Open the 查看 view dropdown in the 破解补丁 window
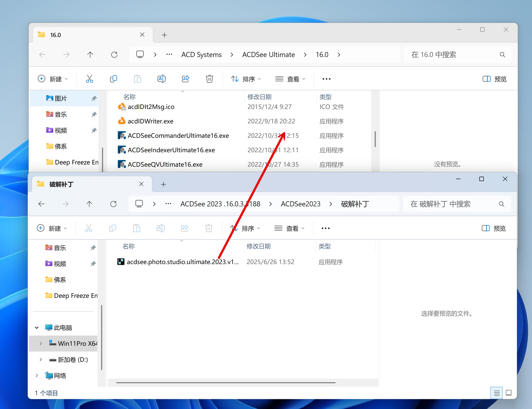 click(x=289, y=228)
